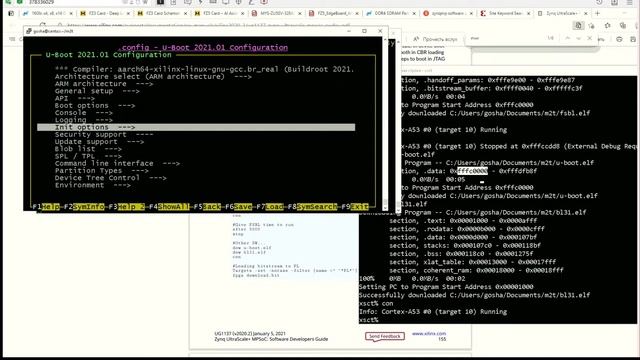The height and width of the screenshot is (360, 640).
Task: Open the General setup submenu
Action: 97,91
